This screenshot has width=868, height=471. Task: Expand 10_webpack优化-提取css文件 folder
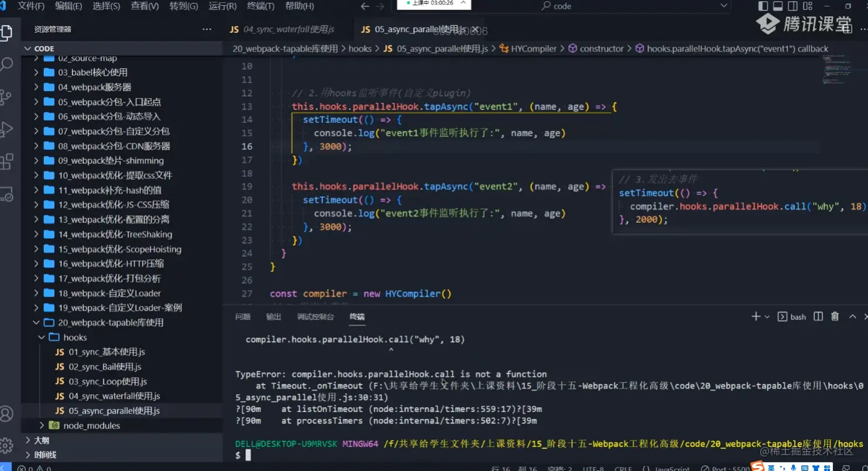(x=122, y=176)
